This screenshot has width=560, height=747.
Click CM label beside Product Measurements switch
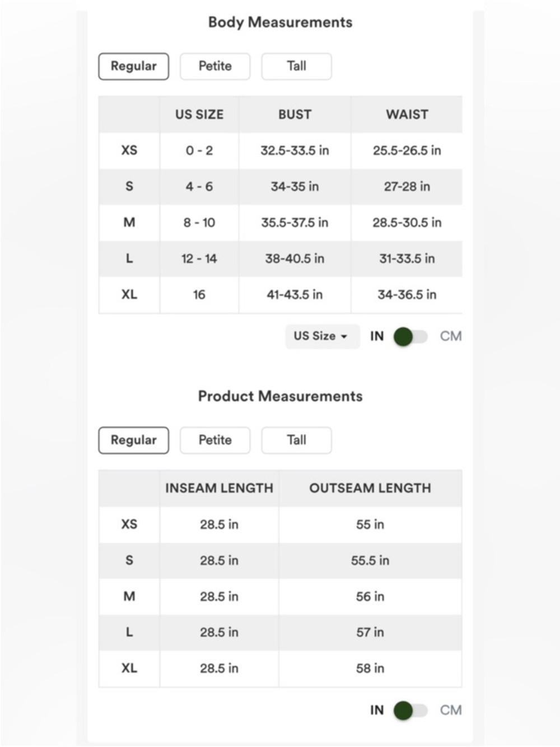point(451,710)
